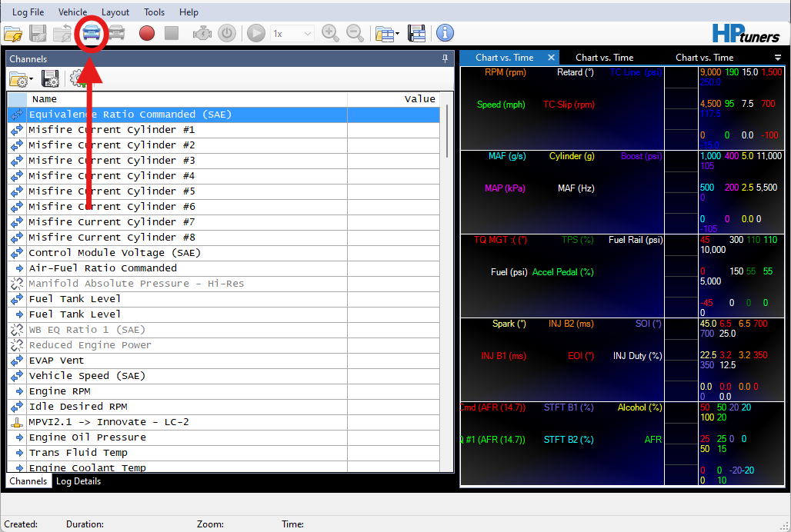Image resolution: width=791 pixels, height=532 pixels.
Task: Start recording with the red circle button
Action: point(147,34)
